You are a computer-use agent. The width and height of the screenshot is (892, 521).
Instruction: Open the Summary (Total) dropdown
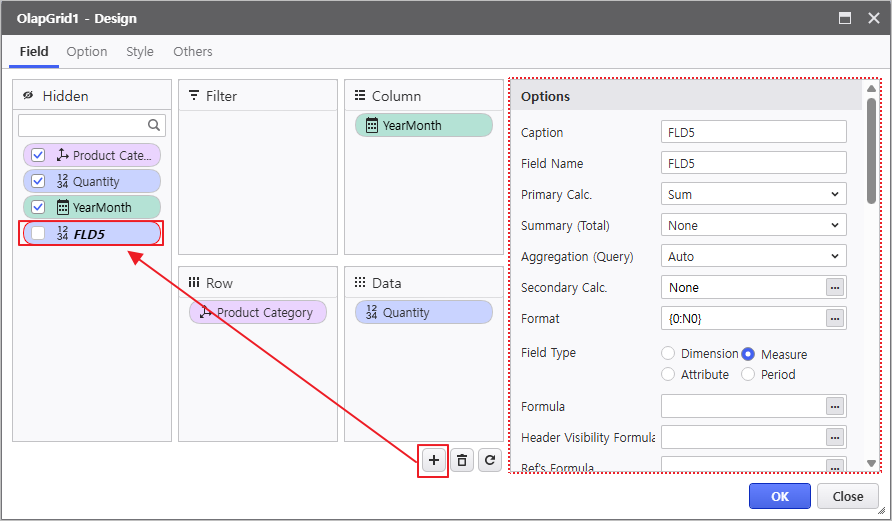click(753, 225)
